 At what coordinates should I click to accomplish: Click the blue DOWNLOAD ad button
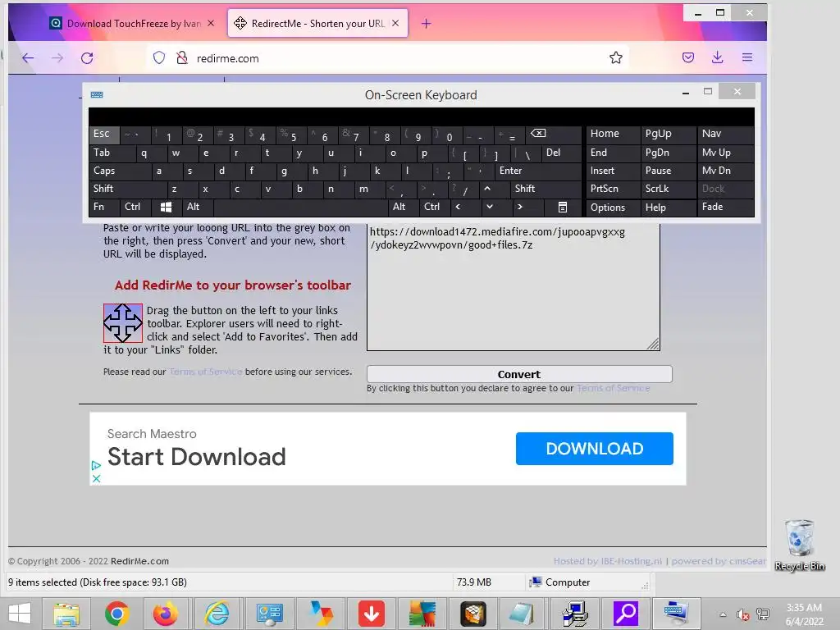point(595,449)
